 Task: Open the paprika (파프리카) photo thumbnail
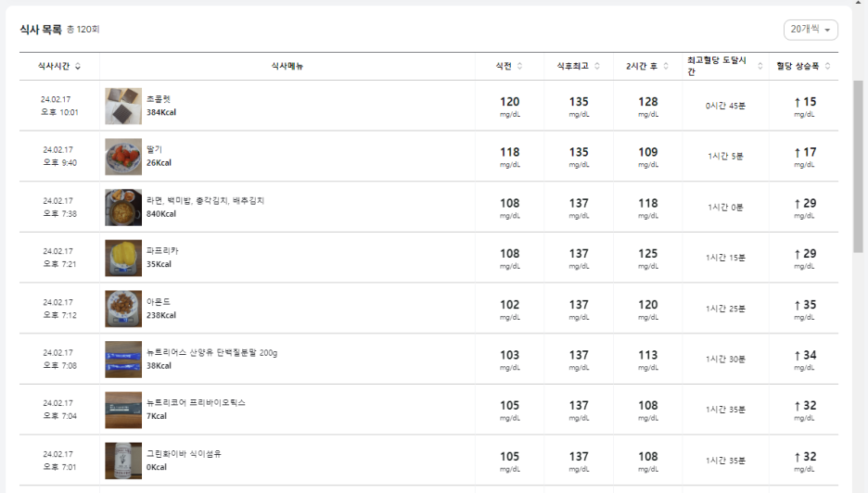(x=123, y=258)
